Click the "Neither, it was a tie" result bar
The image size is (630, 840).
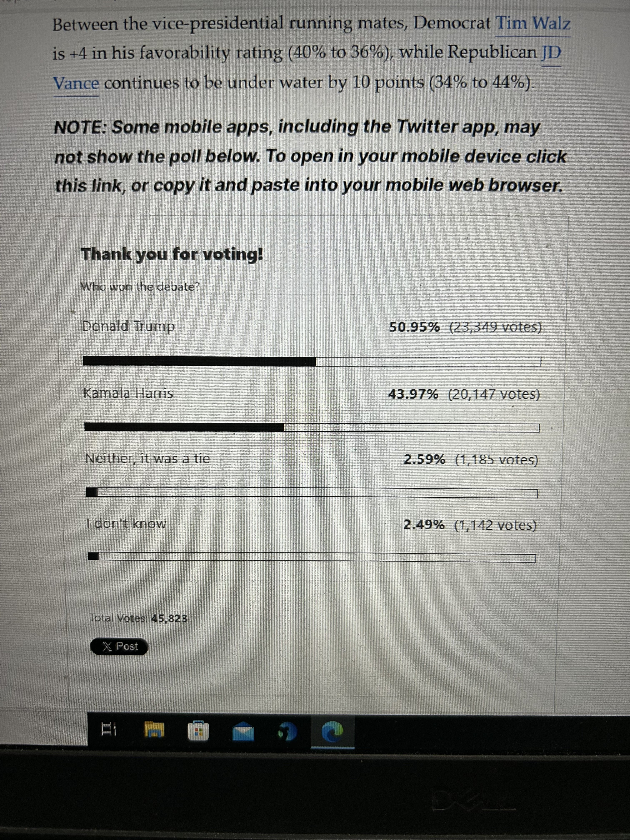tap(311, 492)
